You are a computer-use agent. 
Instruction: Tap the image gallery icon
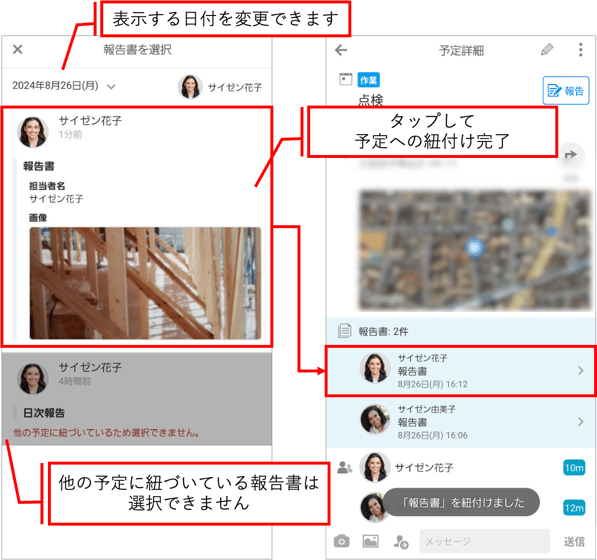(370, 541)
